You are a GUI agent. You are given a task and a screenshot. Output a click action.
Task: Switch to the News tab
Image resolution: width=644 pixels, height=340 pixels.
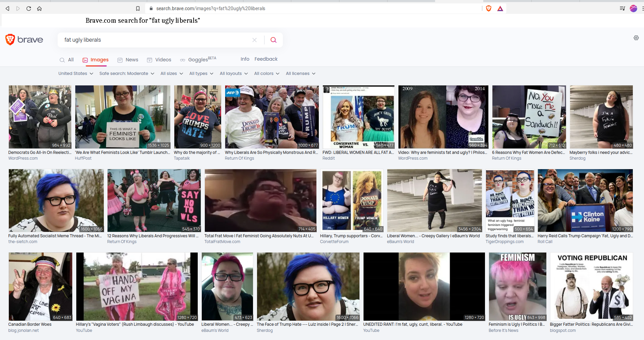point(128,60)
